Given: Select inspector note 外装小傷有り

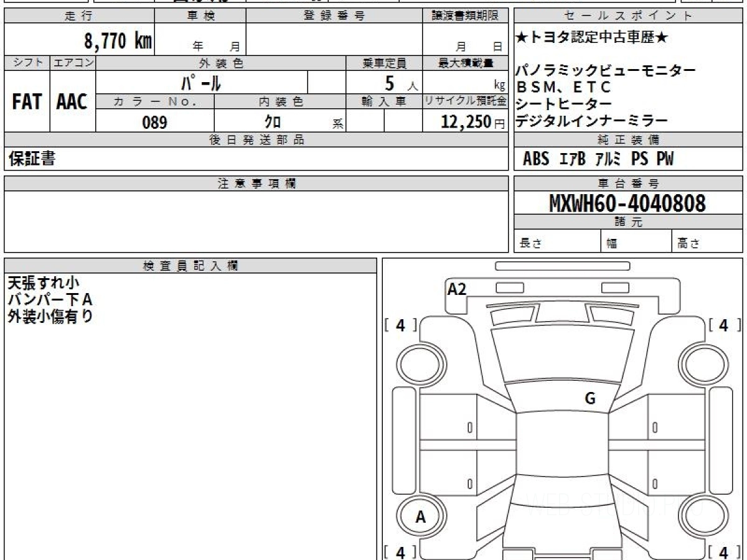Looking at the screenshot, I should tap(50, 316).
